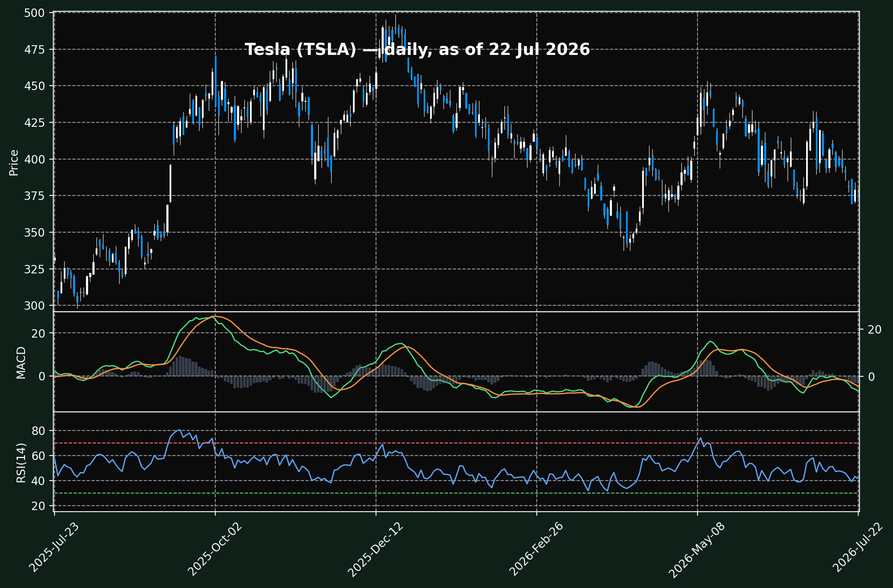
Task: Click the 'RSI(14)' panel axis label
Action: (x=21, y=463)
